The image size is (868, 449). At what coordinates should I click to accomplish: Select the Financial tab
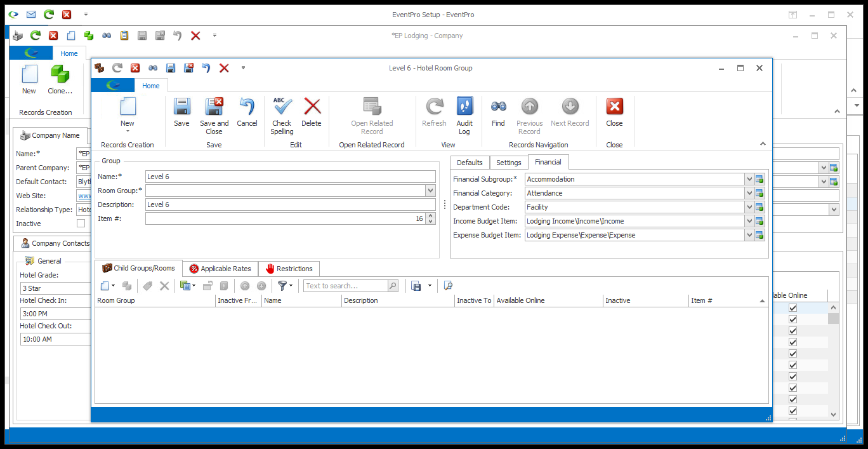click(548, 162)
